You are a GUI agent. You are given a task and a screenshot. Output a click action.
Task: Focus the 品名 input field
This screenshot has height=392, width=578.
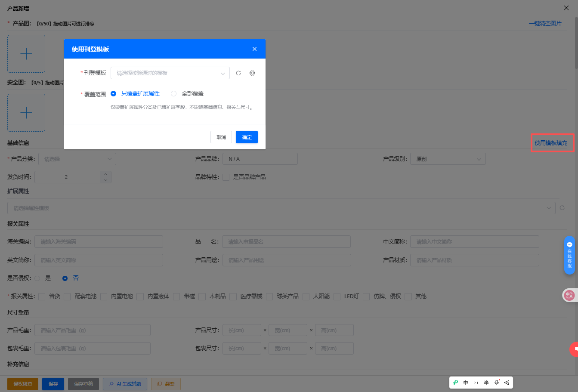click(286, 242)
